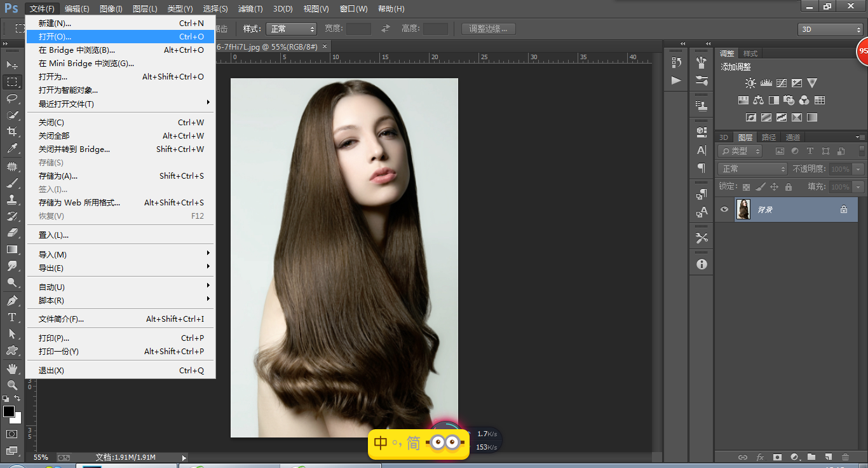Open the History panel icon
Viewport: 868px width, 468px height.
click(676, 62)
